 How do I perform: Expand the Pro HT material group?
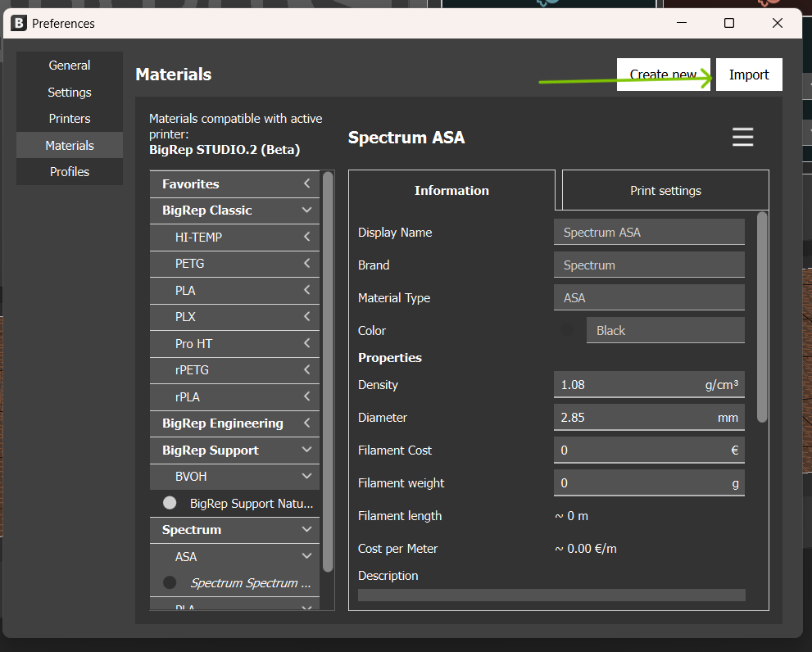tap(234, 344)
